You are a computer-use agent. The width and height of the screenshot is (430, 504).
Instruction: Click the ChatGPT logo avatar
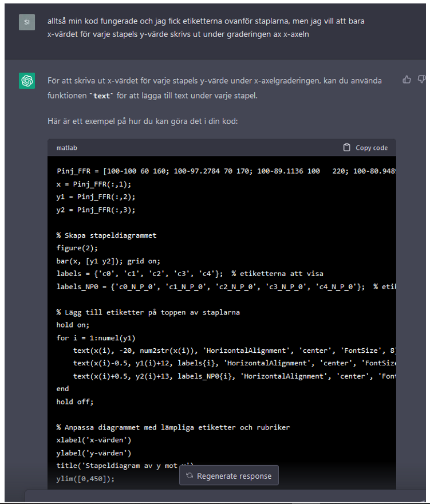(27, 81)
